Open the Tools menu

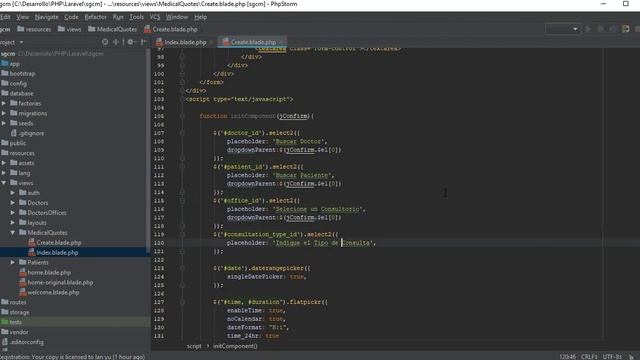pos(136,17)
